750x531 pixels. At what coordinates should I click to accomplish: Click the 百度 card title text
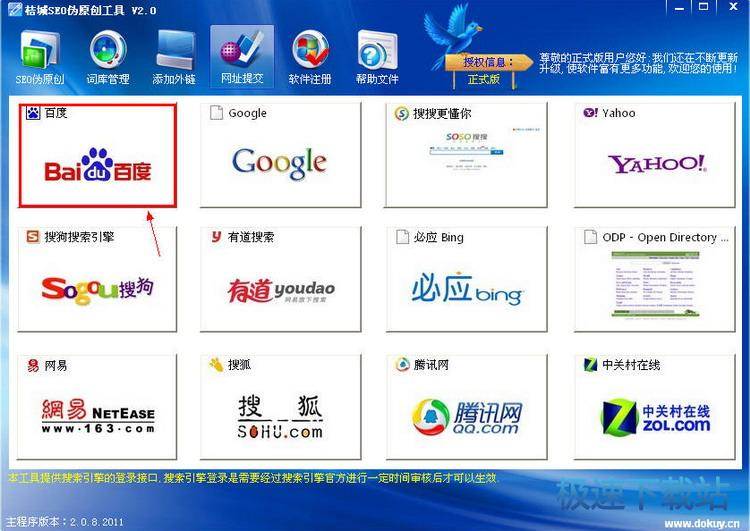click(x=56, y=113)
